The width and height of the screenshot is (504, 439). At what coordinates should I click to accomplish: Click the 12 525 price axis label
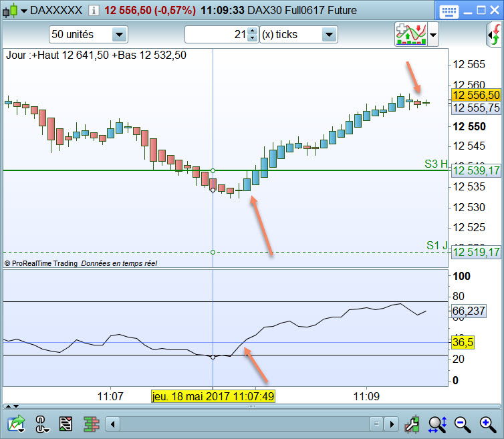click(469, 228)
